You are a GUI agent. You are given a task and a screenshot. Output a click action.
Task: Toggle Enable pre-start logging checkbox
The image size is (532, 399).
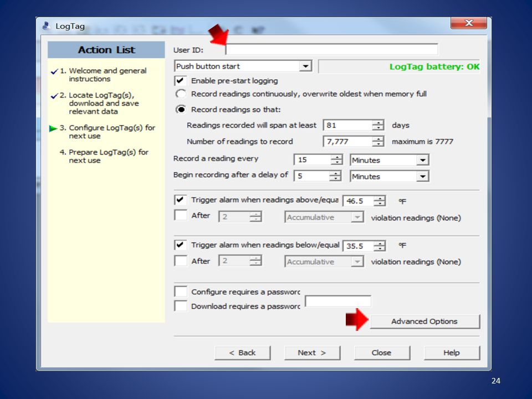point(181,81)
